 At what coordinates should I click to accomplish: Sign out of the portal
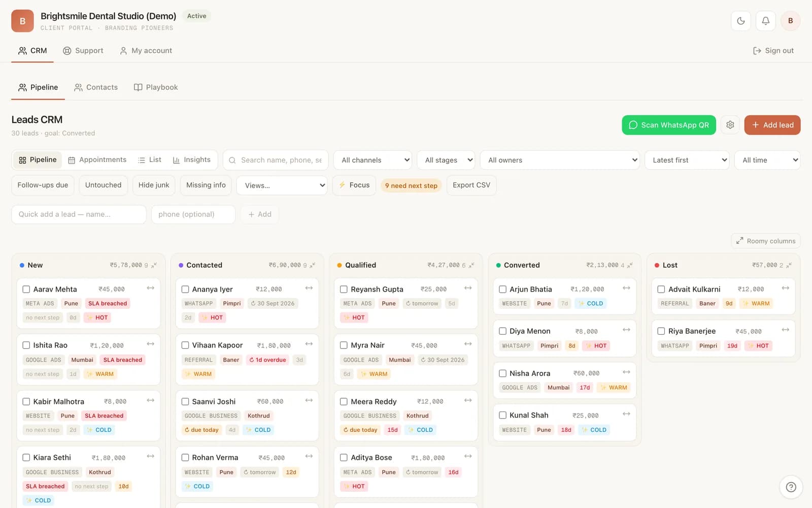coord(773,51)
